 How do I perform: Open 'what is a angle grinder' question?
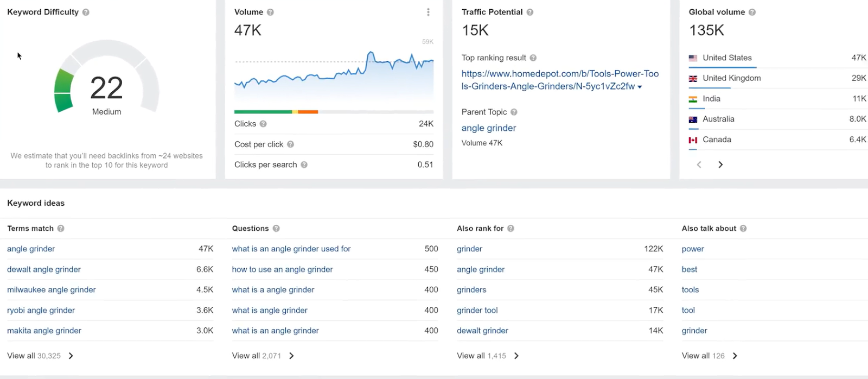[273, 290]
